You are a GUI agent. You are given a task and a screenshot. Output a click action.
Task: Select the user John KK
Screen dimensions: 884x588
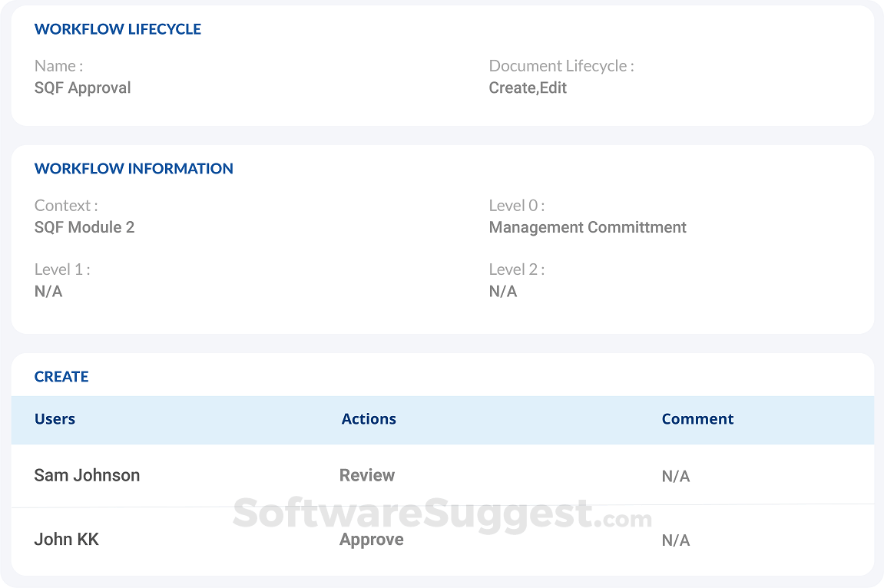point(66,539)
